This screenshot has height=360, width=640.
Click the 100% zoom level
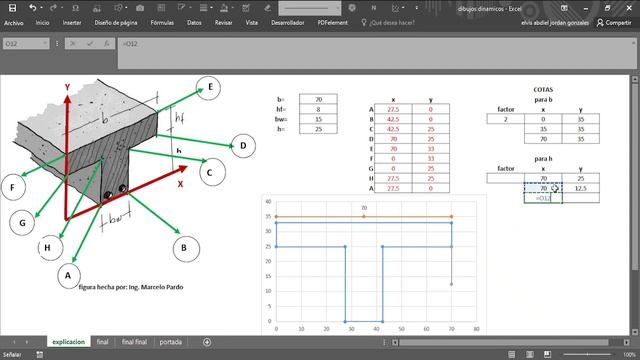[x=629, y=354]
